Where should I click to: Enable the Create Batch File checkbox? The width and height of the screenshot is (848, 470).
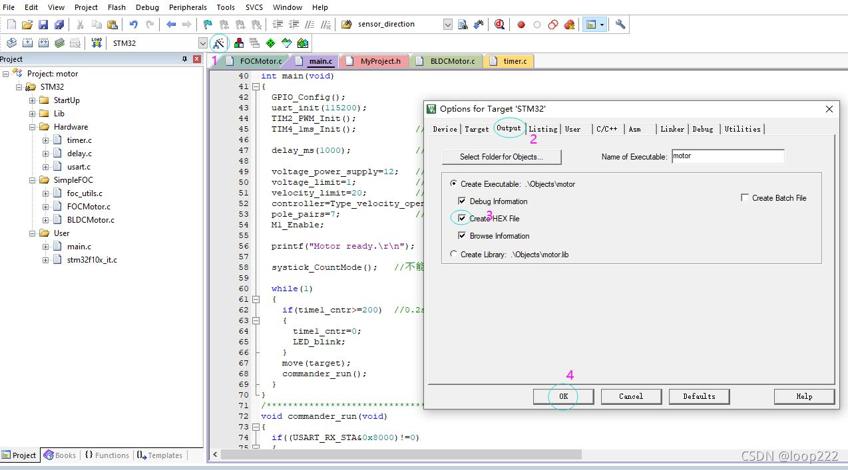745,197
